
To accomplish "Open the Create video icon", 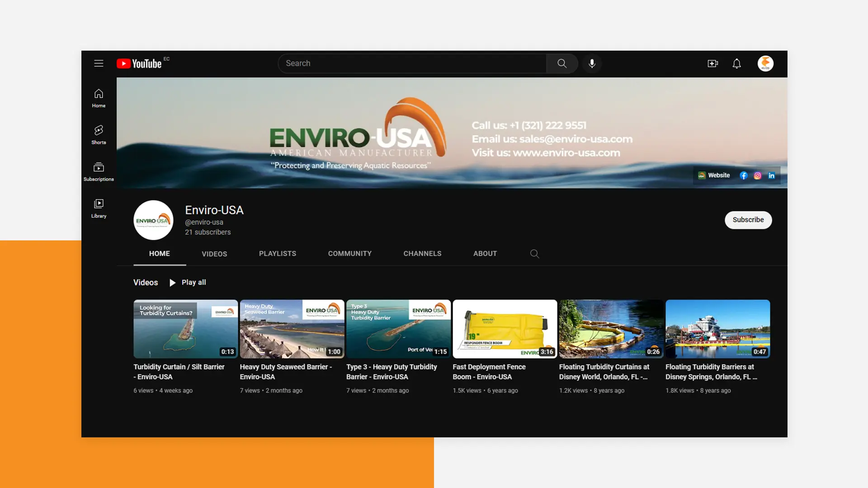I will coord(712,64).
